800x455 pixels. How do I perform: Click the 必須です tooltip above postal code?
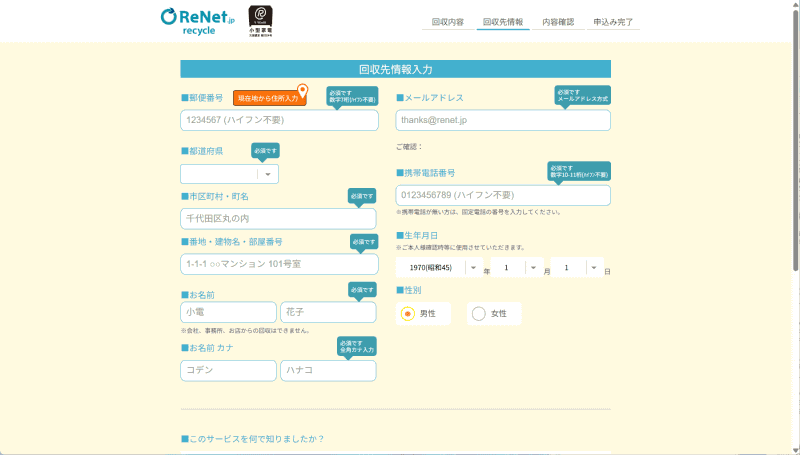(x=352, y=96)
